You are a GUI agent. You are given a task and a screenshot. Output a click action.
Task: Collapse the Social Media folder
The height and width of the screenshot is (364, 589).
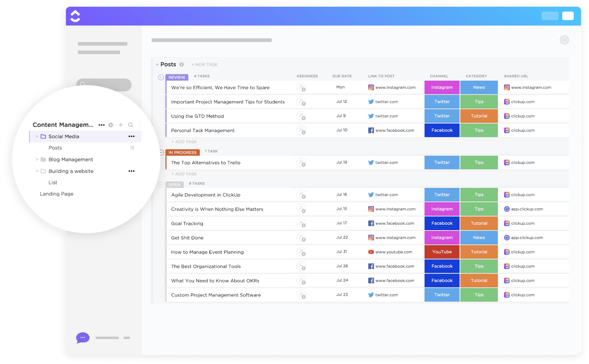click(37, 136)
